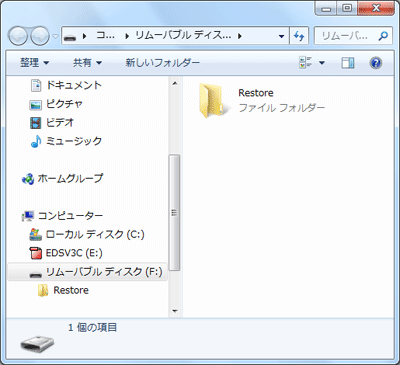Open the recent pages dropdown next to Forward

point(55,36)
